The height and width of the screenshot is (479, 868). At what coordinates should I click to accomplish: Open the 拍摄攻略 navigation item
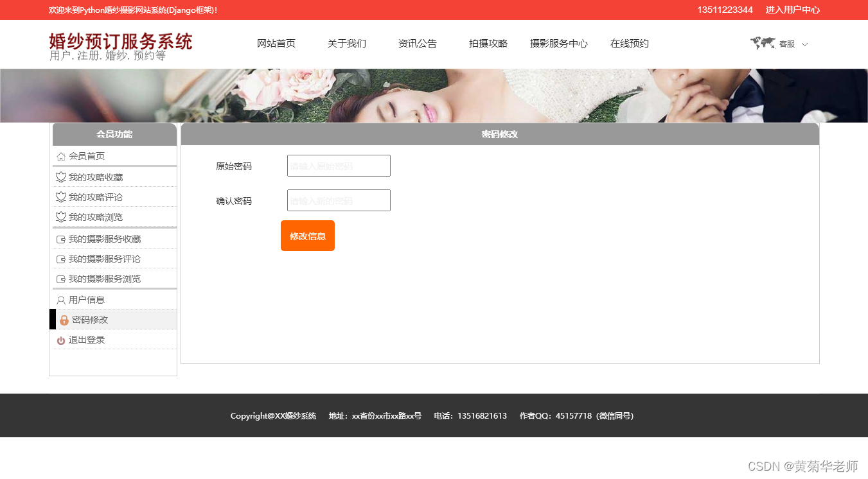488,44
